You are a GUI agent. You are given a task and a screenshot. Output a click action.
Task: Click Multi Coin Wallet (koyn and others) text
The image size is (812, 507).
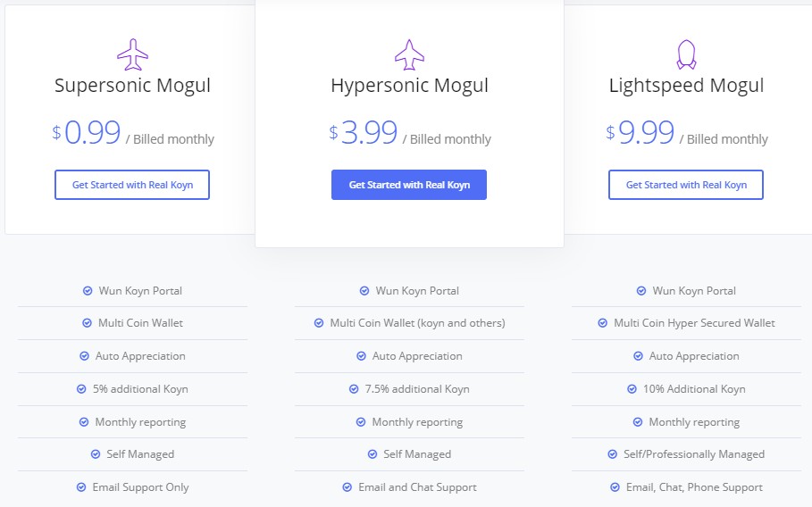coord(417,323)
